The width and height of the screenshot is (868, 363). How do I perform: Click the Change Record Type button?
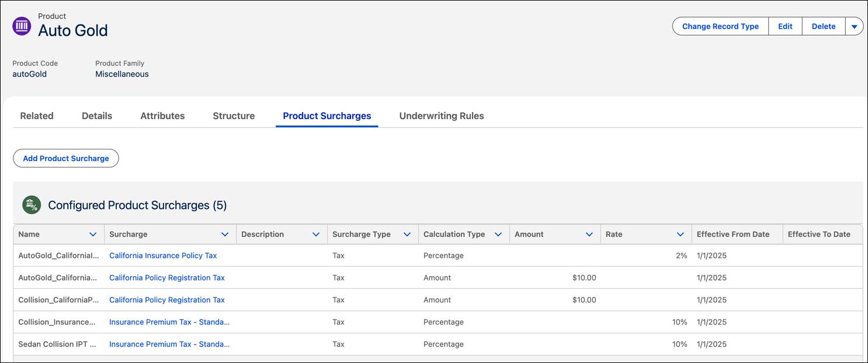click(720, 26)
